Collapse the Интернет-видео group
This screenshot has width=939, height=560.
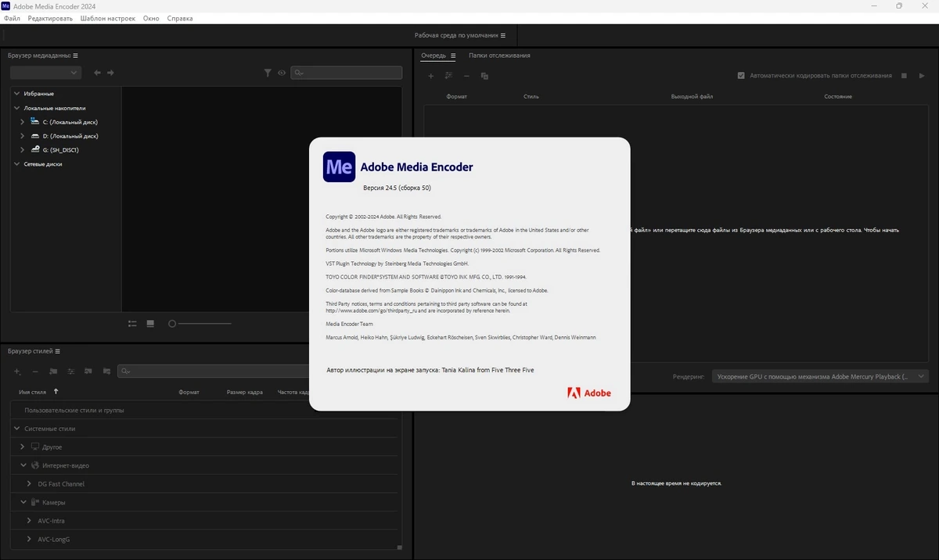click(23, 465)
